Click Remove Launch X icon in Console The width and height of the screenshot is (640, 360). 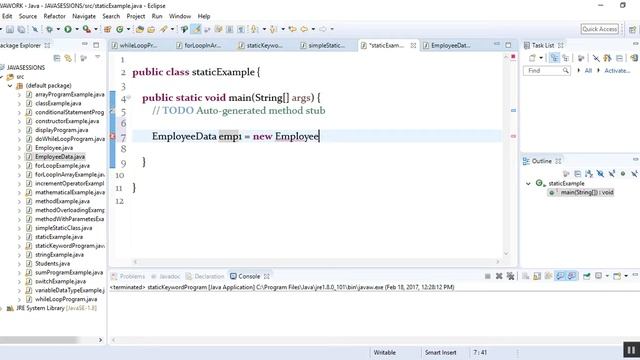coord(499,276)
